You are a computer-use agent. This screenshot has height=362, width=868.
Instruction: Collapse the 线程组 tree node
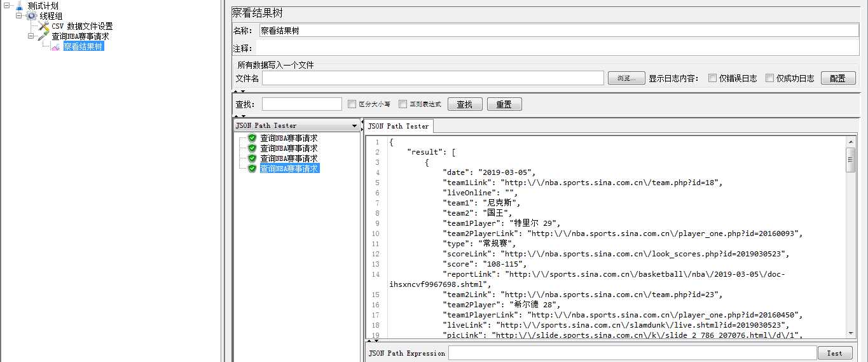click(19, 16)
